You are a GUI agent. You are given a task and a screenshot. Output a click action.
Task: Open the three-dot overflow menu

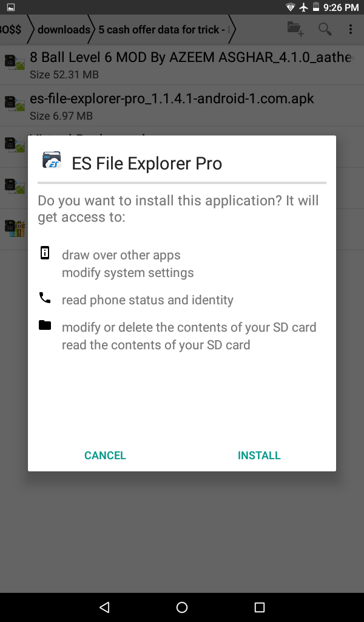(351, 29)
